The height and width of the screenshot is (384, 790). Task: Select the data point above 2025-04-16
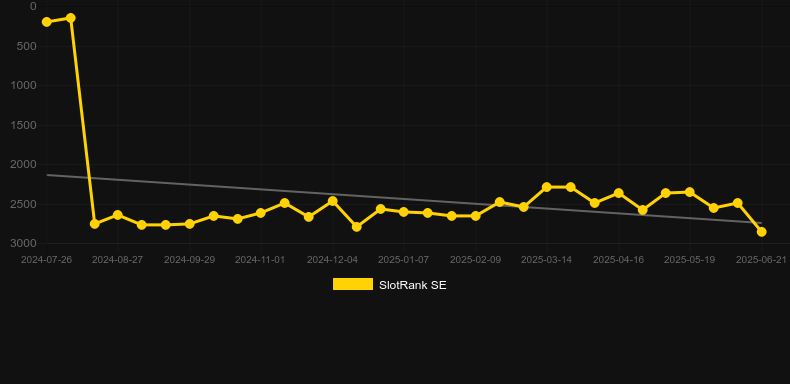point(619,193)
